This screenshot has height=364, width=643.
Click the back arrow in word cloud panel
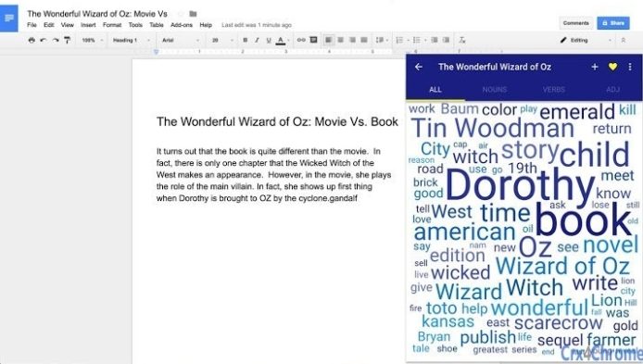(418, 67)
